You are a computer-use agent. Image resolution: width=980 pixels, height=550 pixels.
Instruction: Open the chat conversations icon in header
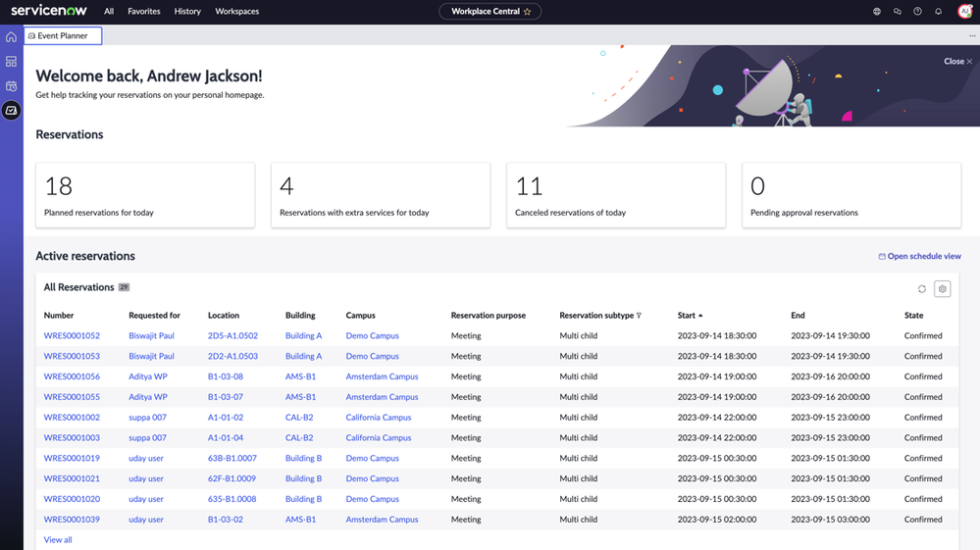897,12
